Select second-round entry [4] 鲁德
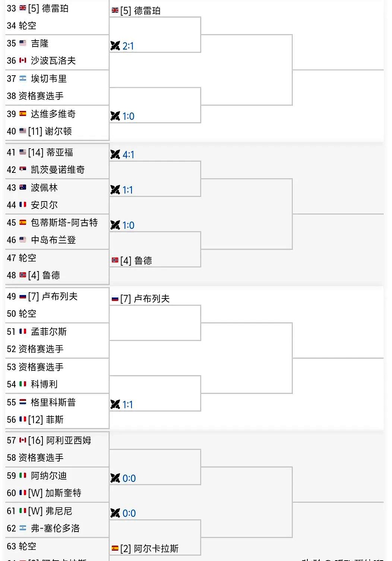This screenshot has width=392, height=561. 136,260
